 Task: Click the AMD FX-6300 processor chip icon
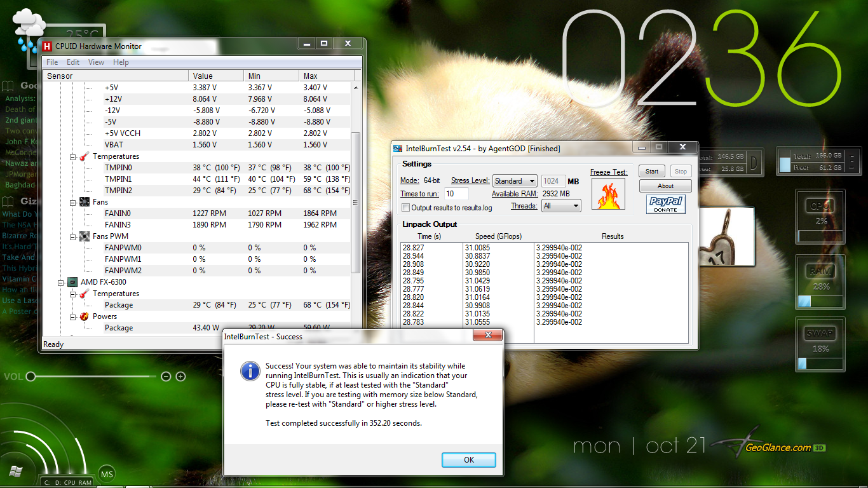click(72, 282)
